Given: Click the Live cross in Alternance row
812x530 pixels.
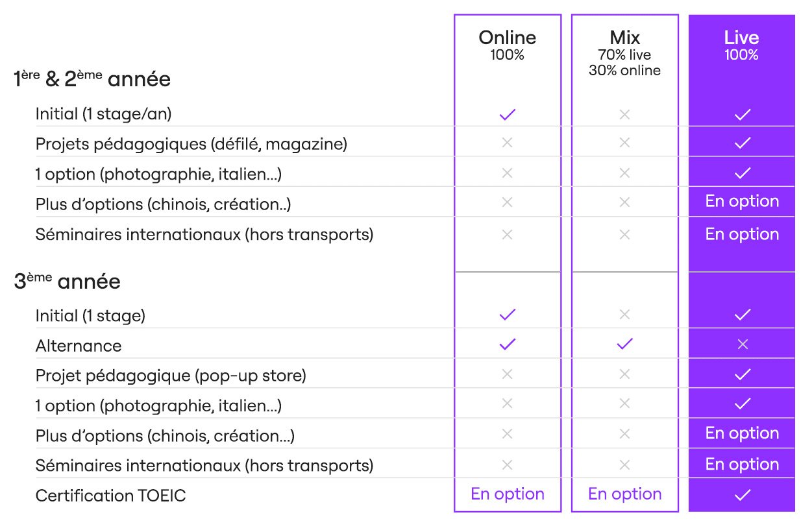Looking at the screenshot, I should tap(743, 344).
